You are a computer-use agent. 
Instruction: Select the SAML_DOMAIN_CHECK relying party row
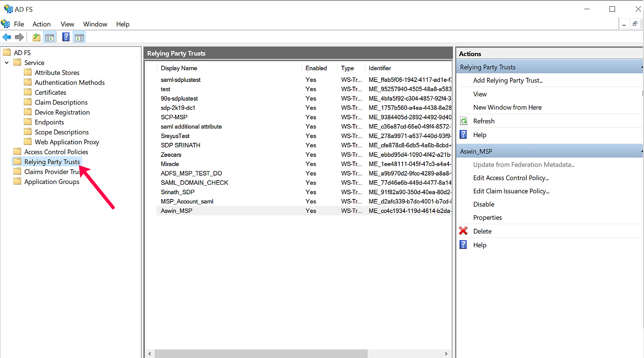[x=194, y=183]
